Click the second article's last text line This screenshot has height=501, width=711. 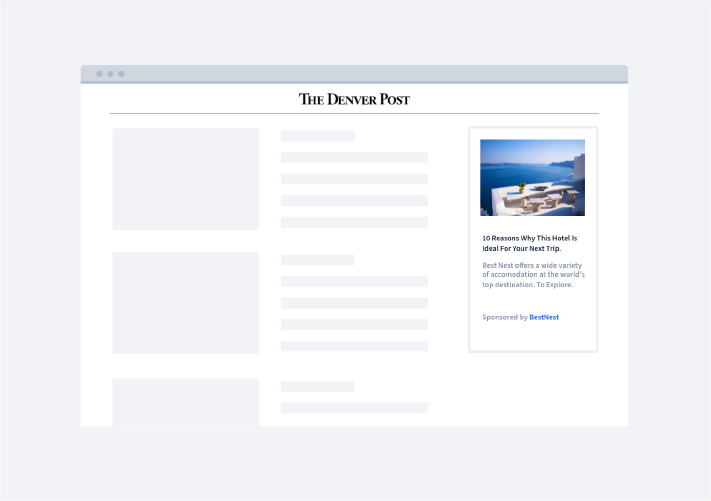[x=354, y=346]
